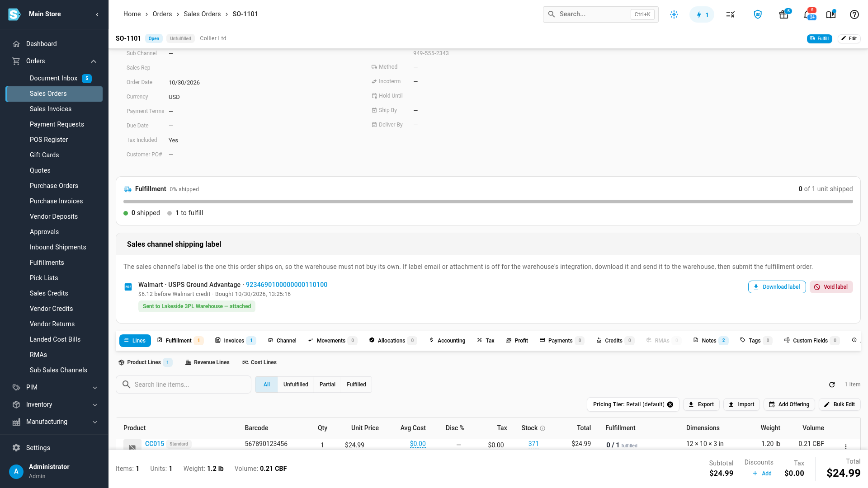Screen dimensions: 868x488
Task: Open Document Inbox in sidebar
Action: click(x=54, y=78)
